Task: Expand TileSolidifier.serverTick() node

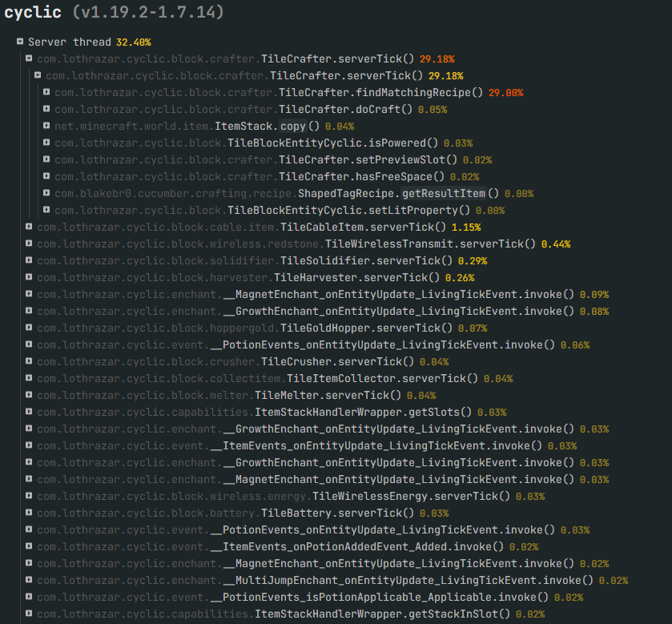Action: coord(29,260)
